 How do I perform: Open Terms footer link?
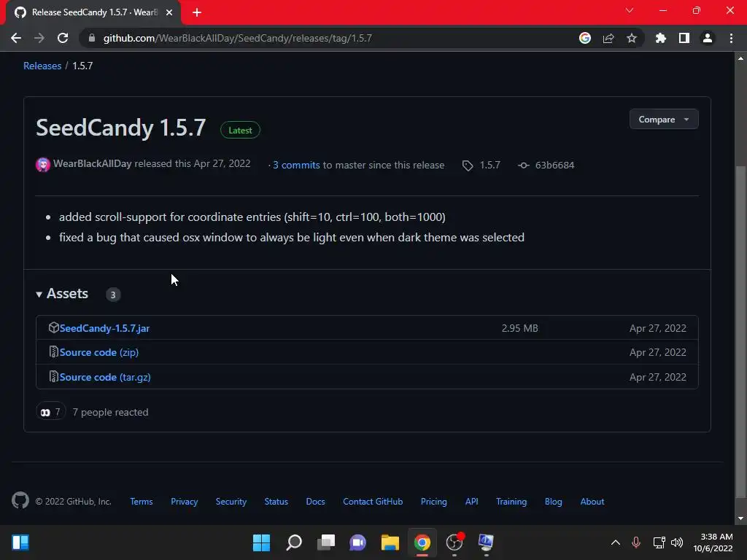point(142,502)
